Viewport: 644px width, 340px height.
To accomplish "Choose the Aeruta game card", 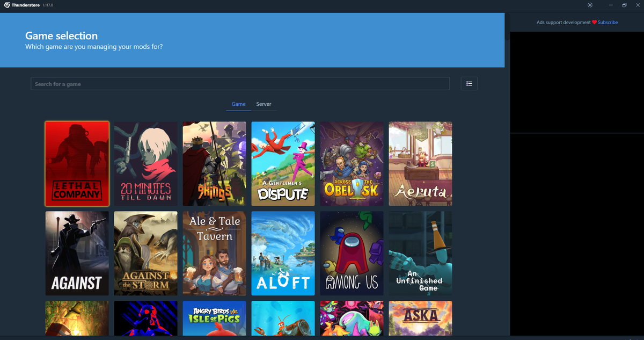I will point(421,164).
